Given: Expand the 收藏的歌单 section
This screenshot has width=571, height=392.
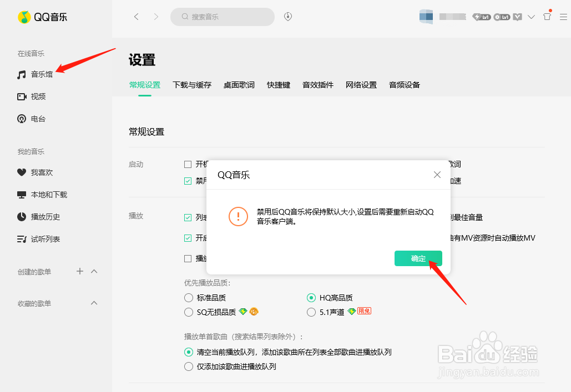Looking at the screenshot, I should [94, 303].
